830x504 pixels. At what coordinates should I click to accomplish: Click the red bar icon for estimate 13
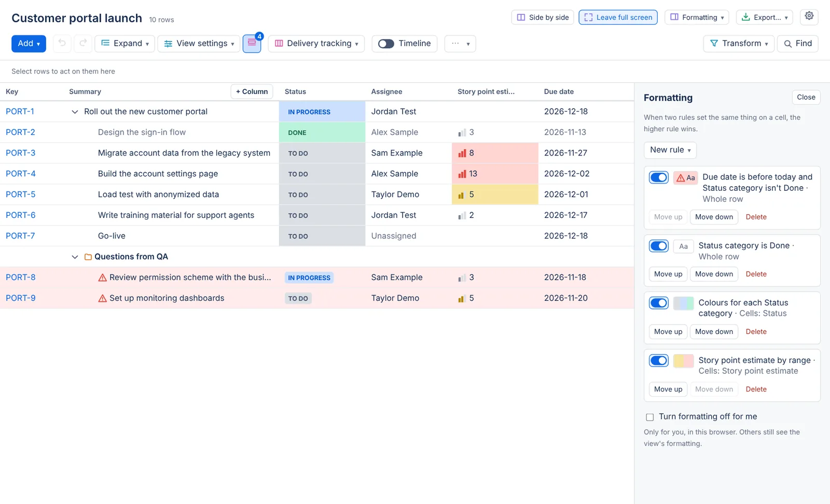coord(462,174)
